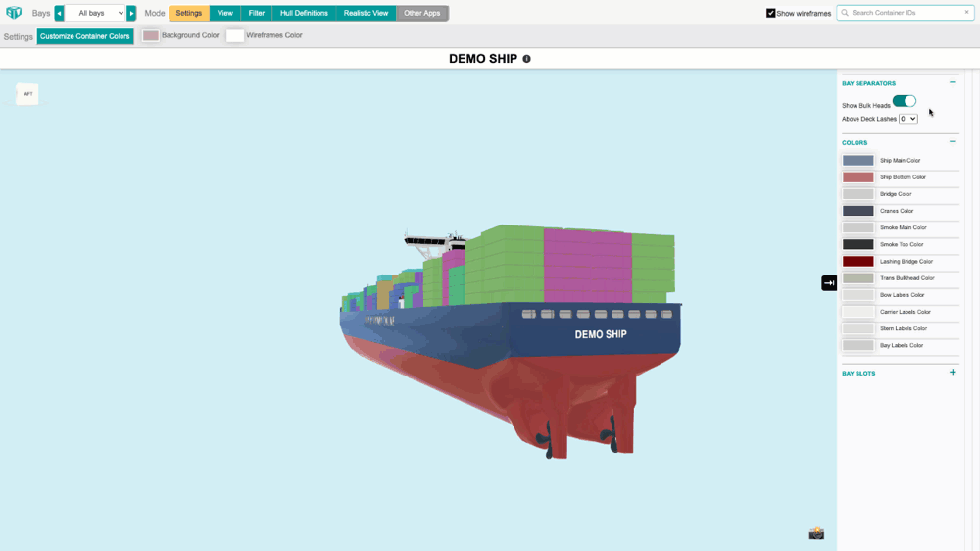The width and height of the screenshot is (980, 551).
Task: Click the DEMO SHIP title text
Action: [483, 59]
